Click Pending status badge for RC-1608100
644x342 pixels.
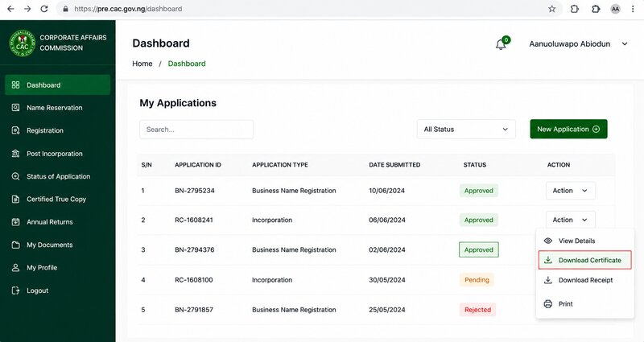[477, 280]
